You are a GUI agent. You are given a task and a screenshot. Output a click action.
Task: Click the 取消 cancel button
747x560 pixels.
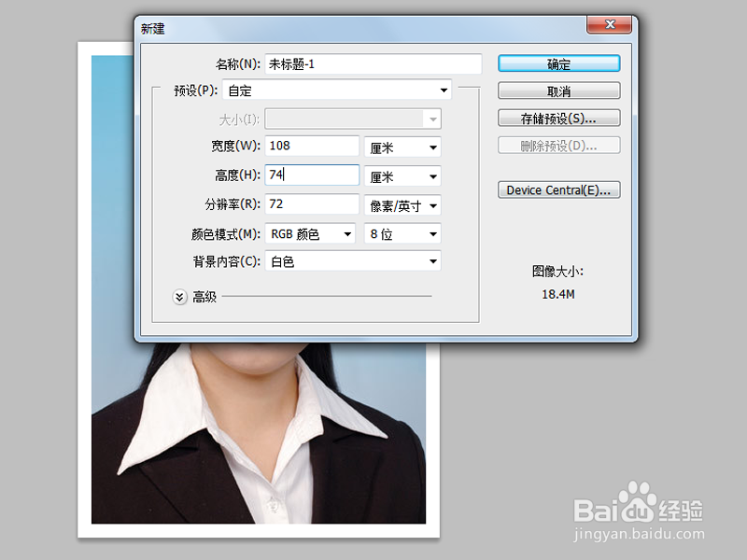point(558,91)
